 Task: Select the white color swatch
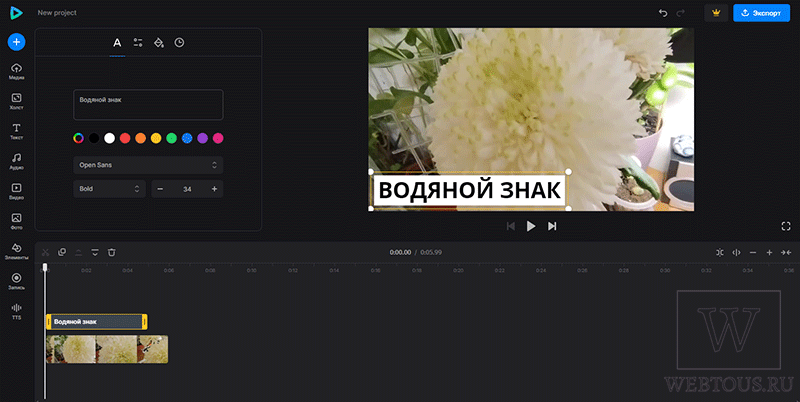109,138
